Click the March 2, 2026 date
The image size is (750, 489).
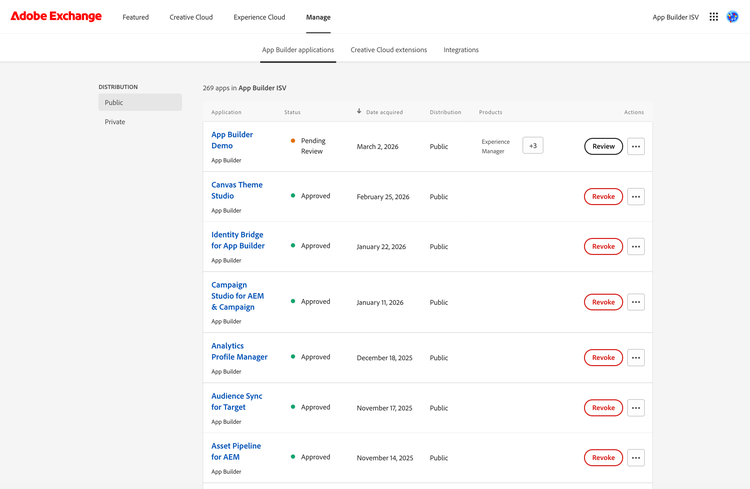[377, 146]
